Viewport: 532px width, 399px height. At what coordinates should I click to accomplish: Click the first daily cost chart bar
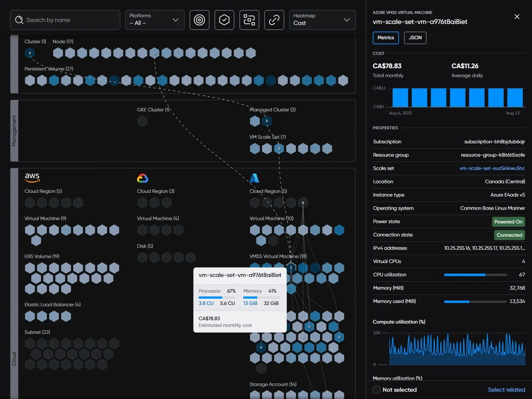(400, 97)
